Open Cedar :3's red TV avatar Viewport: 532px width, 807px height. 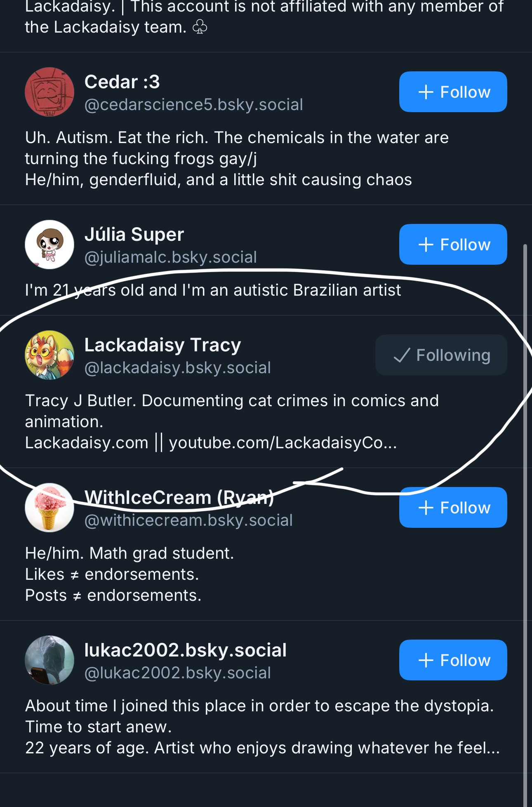pos(49,92)
